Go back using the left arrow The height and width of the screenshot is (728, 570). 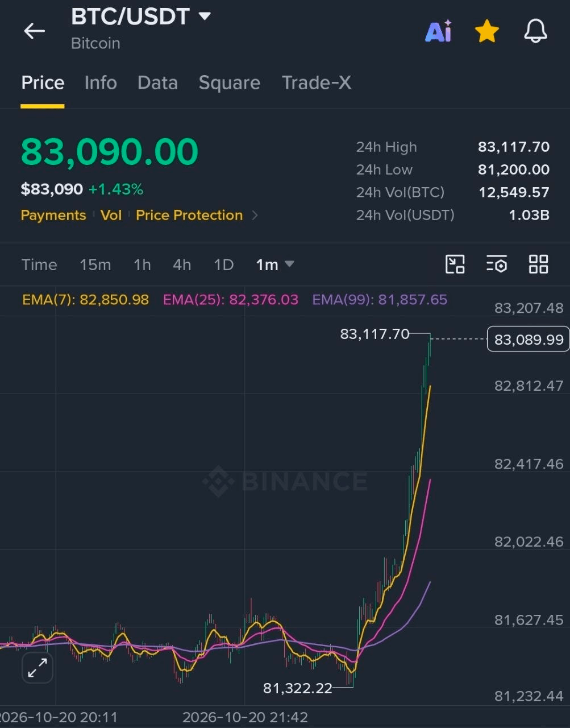click(x=34, y=31)
